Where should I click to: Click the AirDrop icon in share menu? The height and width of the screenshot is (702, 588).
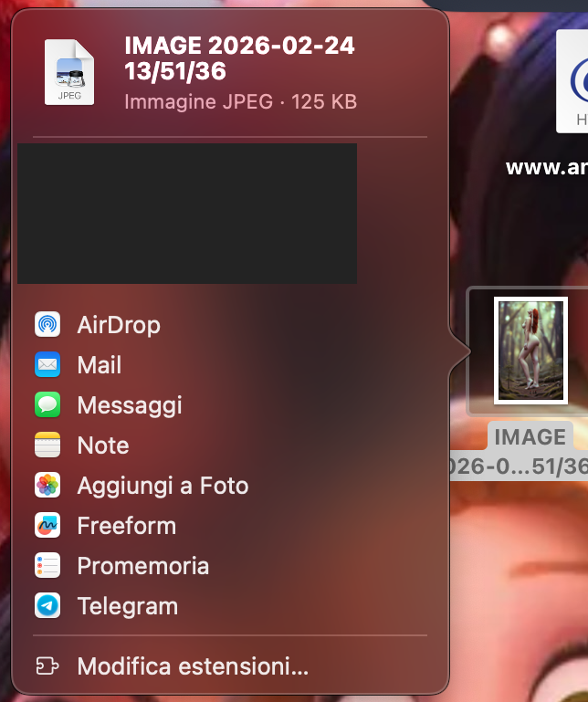click(x=47, y=324)
